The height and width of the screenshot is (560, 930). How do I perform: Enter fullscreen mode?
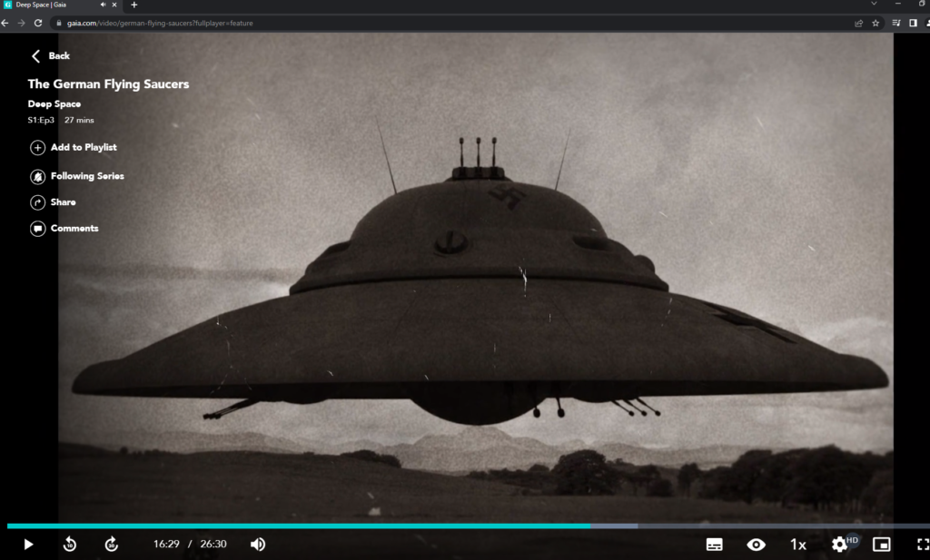923,545
